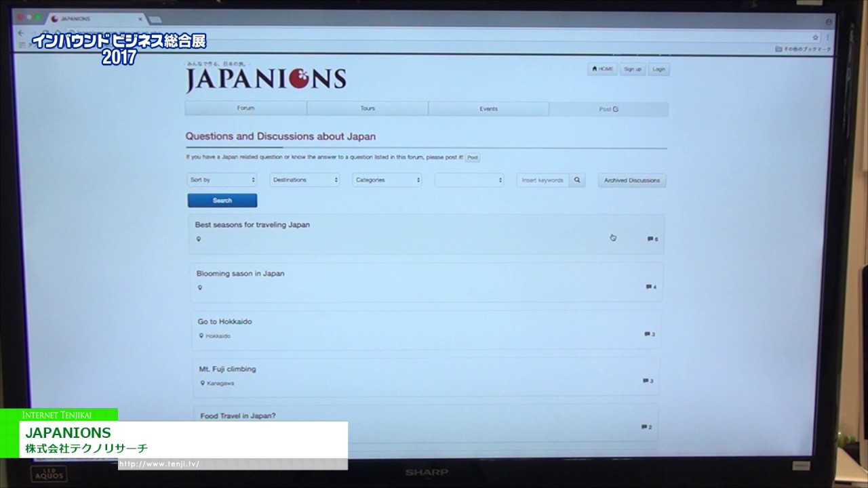868x488 pixels.
Task: Click the small Post button beside the instructions
Action: pyautogui.click(x=473, y=157)
